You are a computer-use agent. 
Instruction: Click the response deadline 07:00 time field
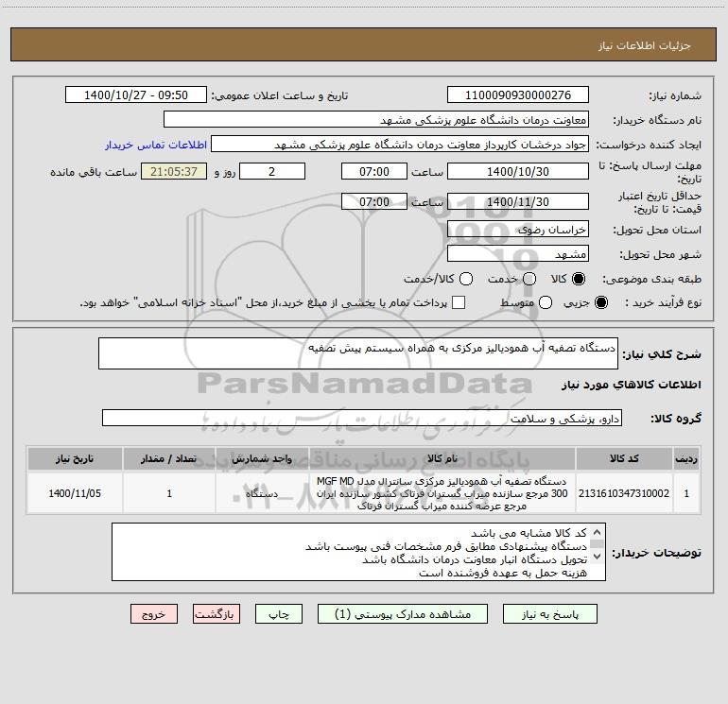click(x=374, y=171)
